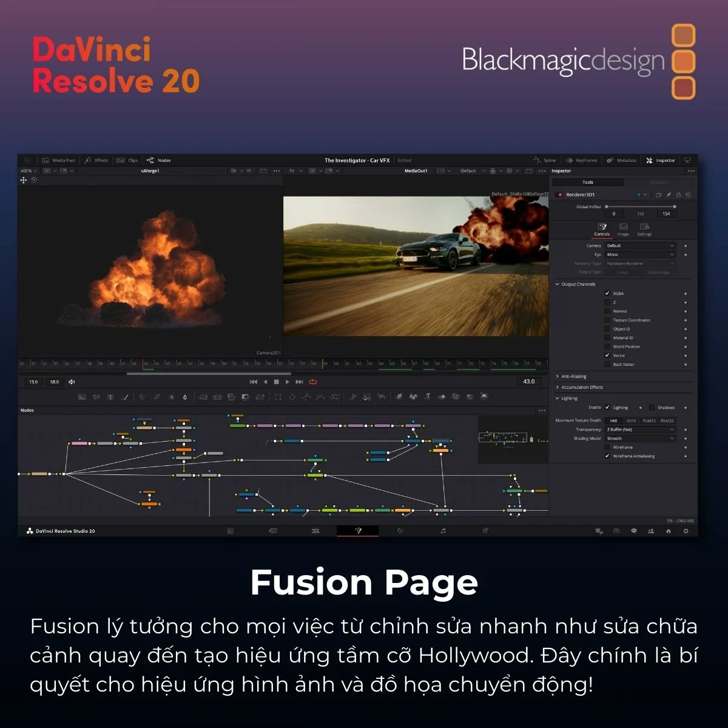Open the Shading Model Smooth dropdown
Viewport: 728px width, 728px height.
click(640, 438)
